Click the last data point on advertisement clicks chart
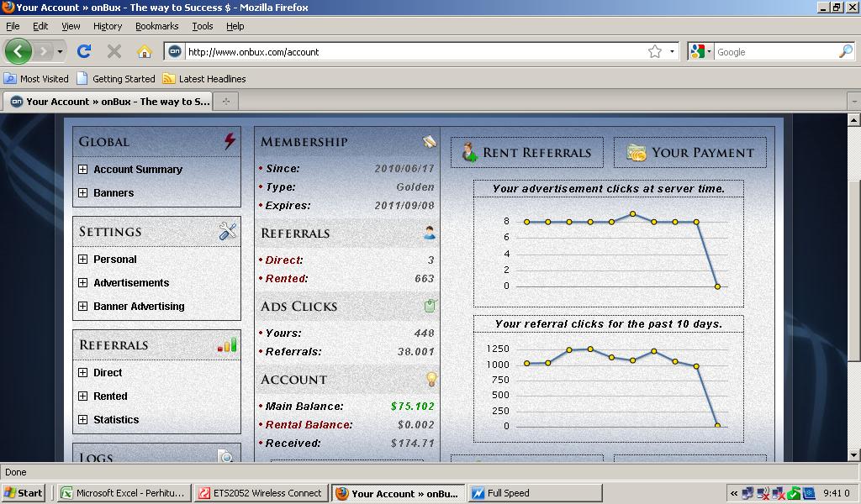The image size is (861, 504). [x=717, y=286]
